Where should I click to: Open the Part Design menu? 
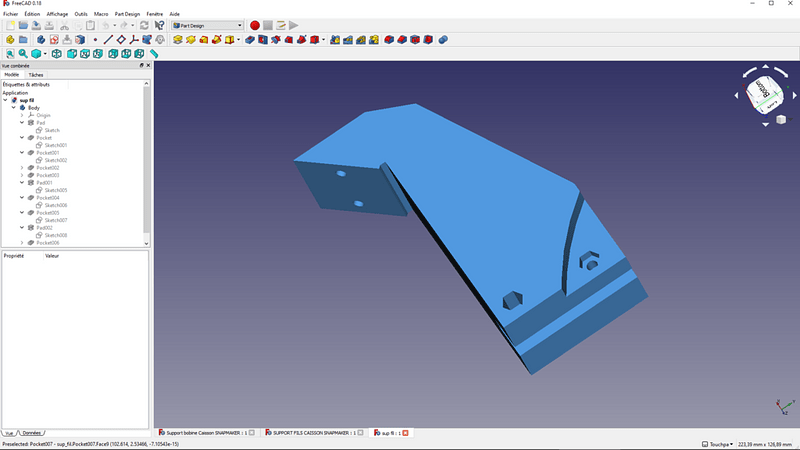point(127,14)
